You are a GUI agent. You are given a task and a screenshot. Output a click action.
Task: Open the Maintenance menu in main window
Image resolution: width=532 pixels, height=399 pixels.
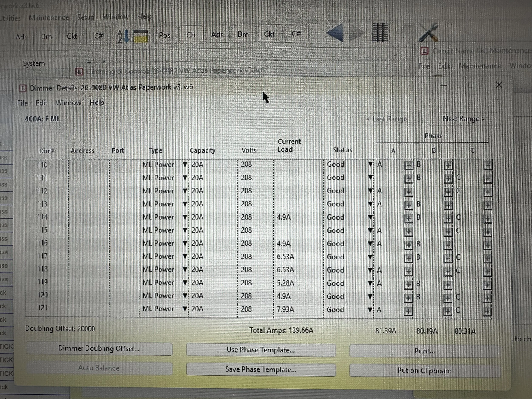(x=49, y=18)
